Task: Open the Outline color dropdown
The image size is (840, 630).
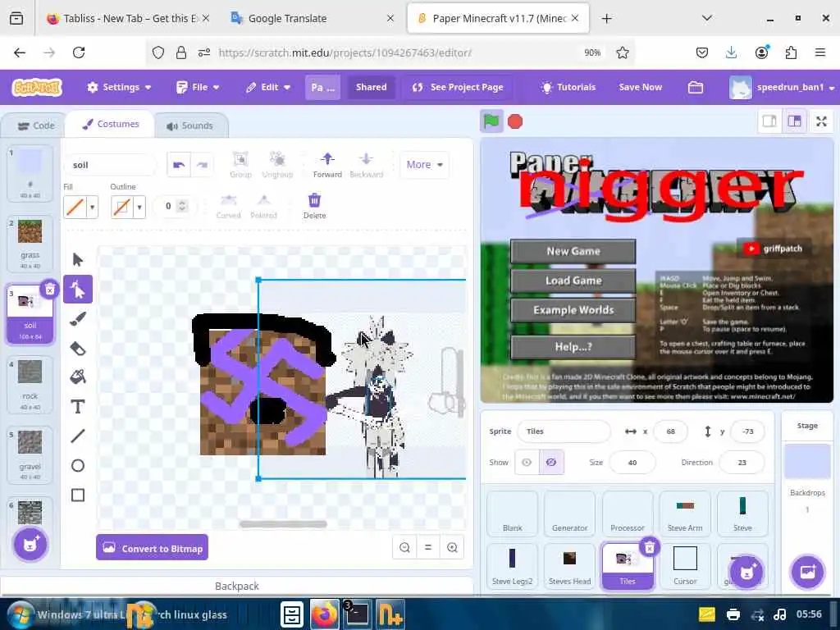Action: [139, 207]
